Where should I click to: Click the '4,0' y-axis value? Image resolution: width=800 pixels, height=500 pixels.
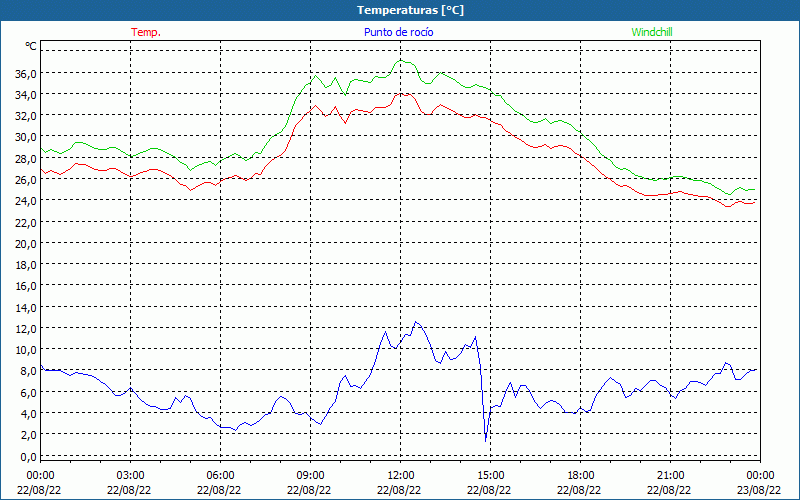point(28,414)
